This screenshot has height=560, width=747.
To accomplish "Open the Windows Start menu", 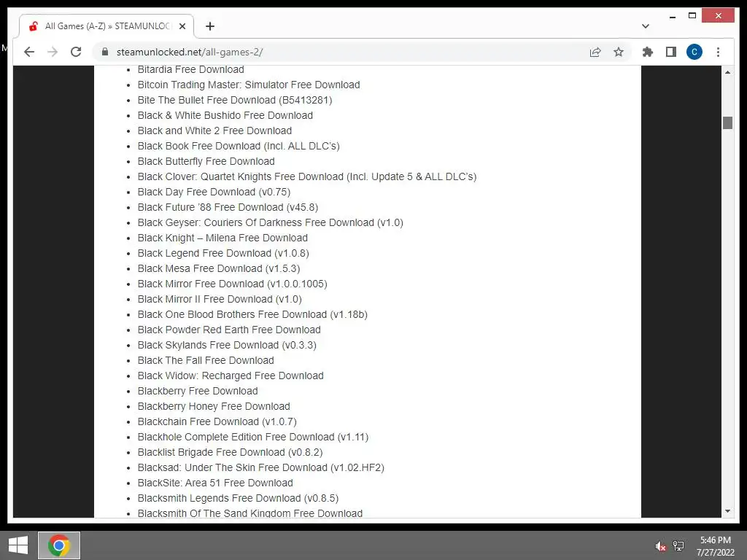I will pyautogui.click(x=18, y=545).
